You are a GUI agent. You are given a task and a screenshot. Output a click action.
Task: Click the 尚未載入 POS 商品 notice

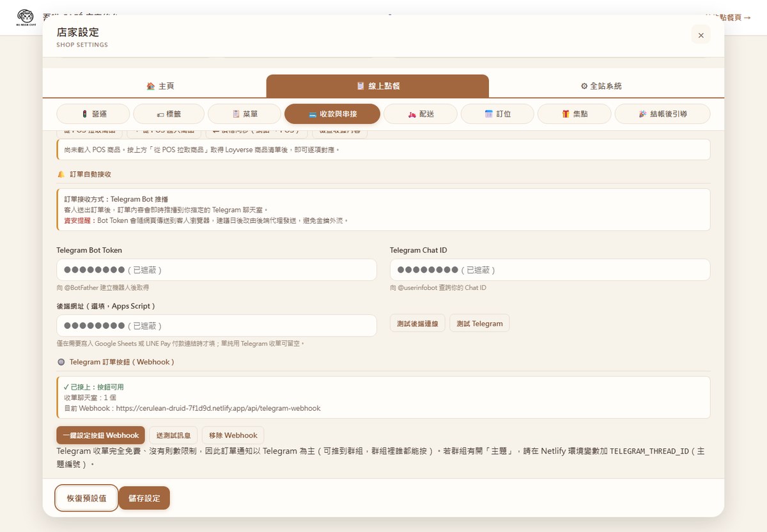[383, 149]
